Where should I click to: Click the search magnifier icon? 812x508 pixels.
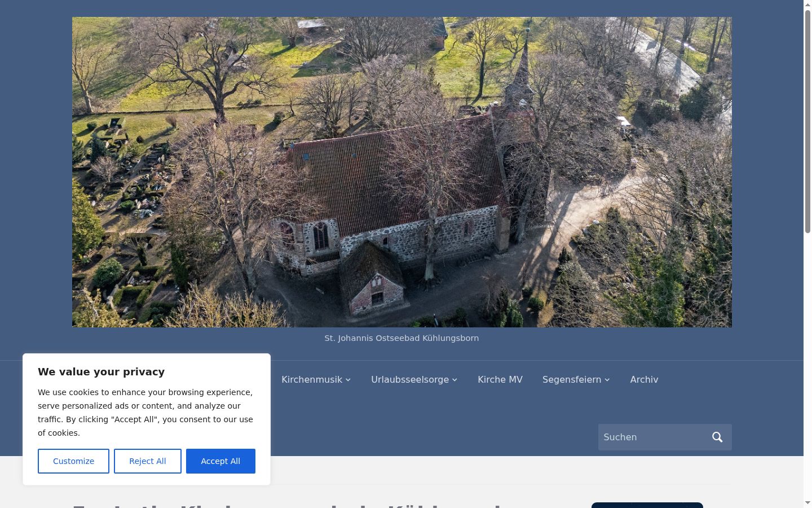tap(717, 437)
